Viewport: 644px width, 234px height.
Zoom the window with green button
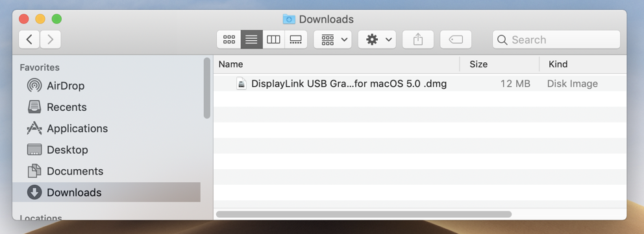coord(56,19)
